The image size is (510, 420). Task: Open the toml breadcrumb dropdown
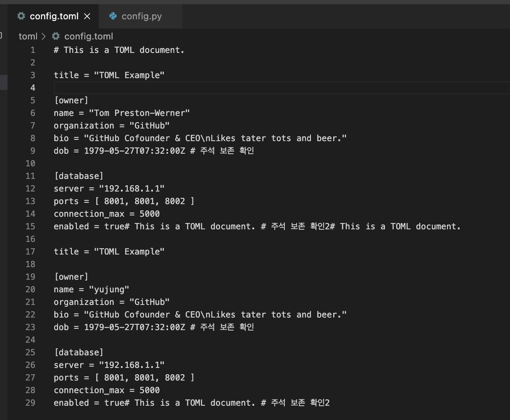point(27,36)
